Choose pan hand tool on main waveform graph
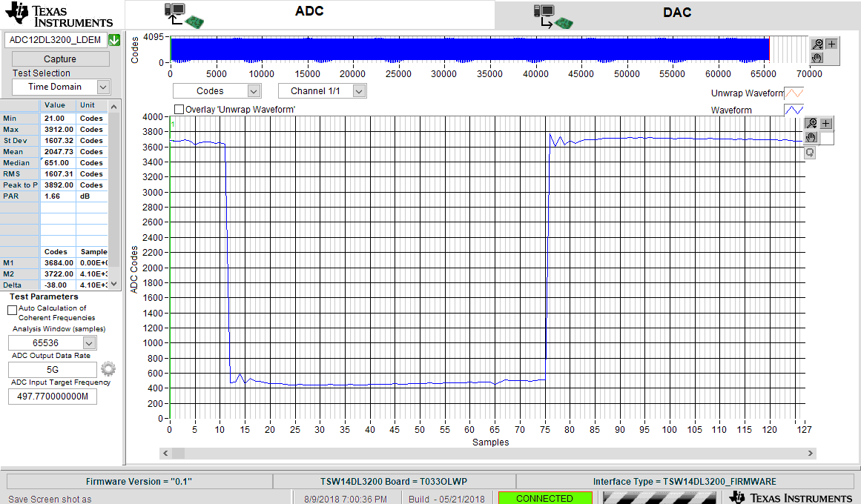This screenshot has height=504, width=861. point(811,137)
